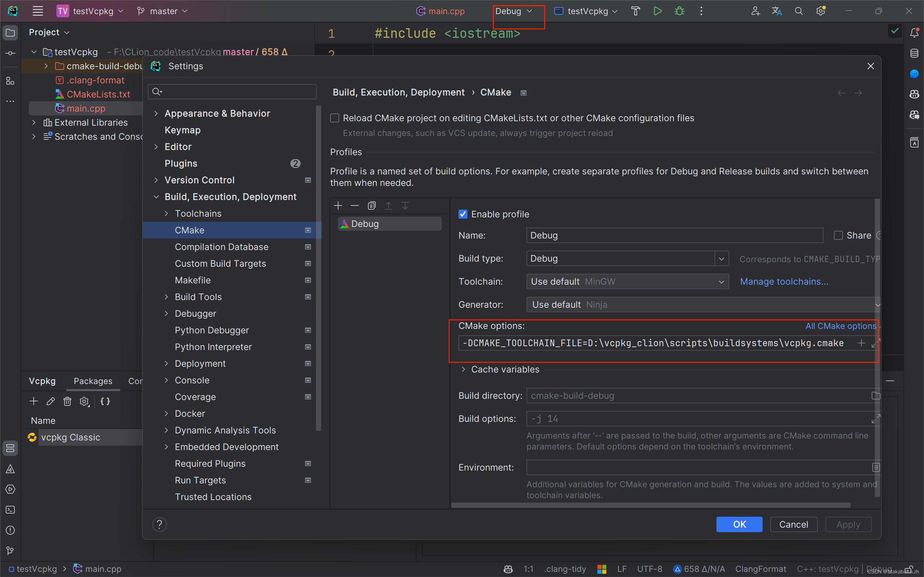This screenshot has width=924, height=577.
Task: Open the Notifications bell icon
Action: point(914,33)
